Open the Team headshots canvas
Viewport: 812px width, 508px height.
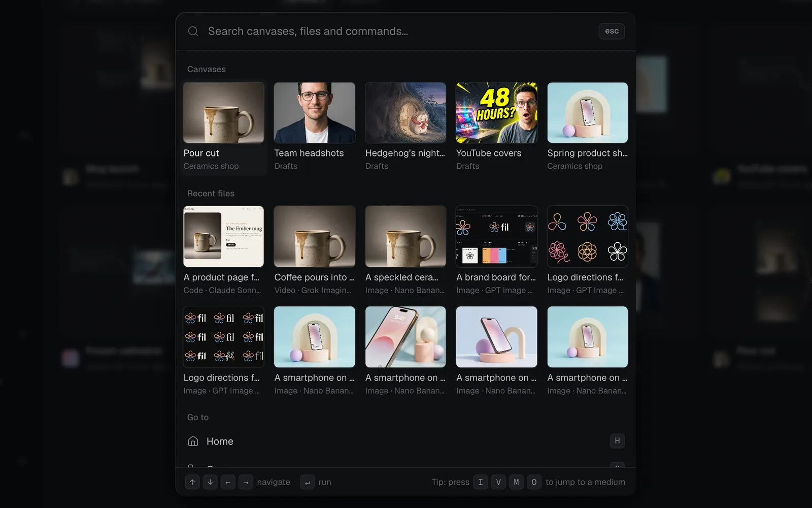tap(314, 127)
